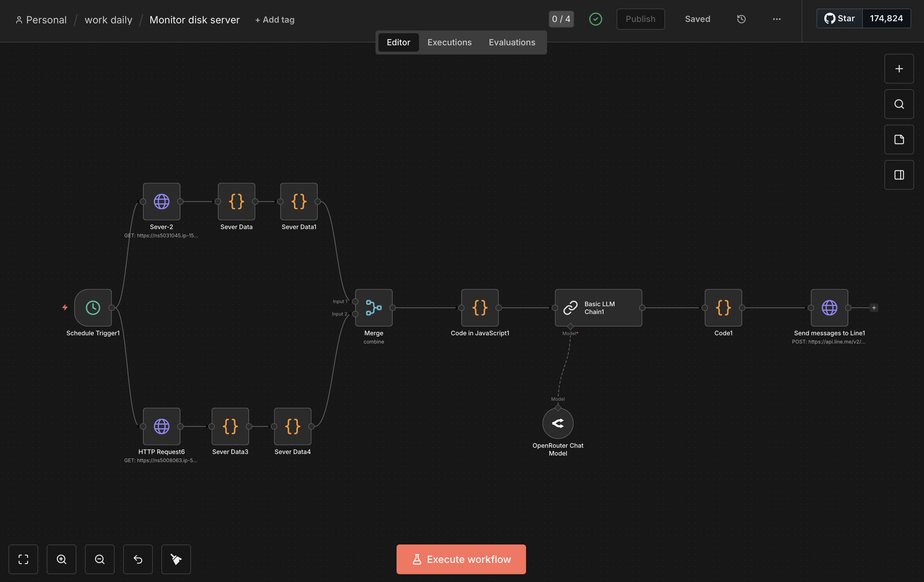Open workflow history clock icon
This screenshot has height=582, width=924.
[741, 19]
